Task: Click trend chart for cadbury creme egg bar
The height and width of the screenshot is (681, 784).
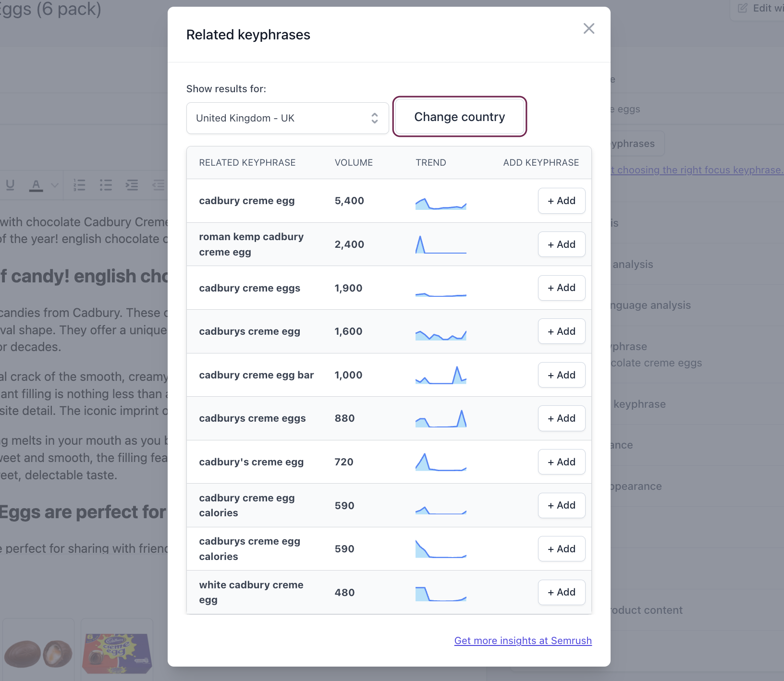Action: point(441,376)
